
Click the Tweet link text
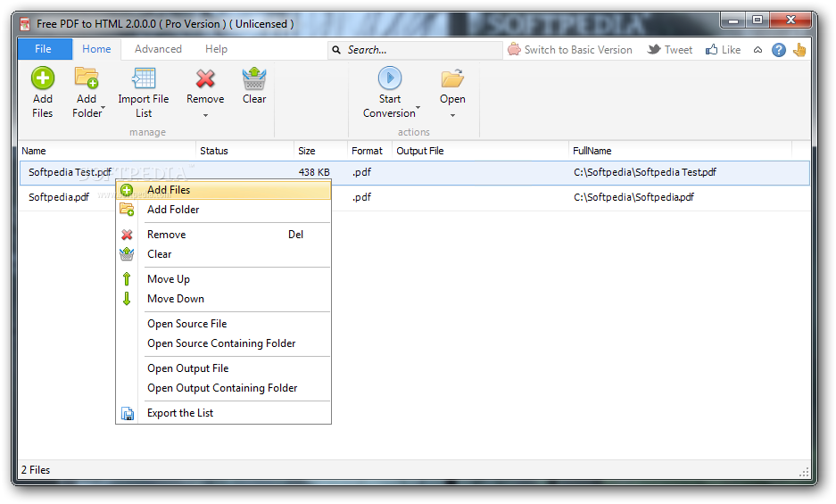tap(678, 50)
